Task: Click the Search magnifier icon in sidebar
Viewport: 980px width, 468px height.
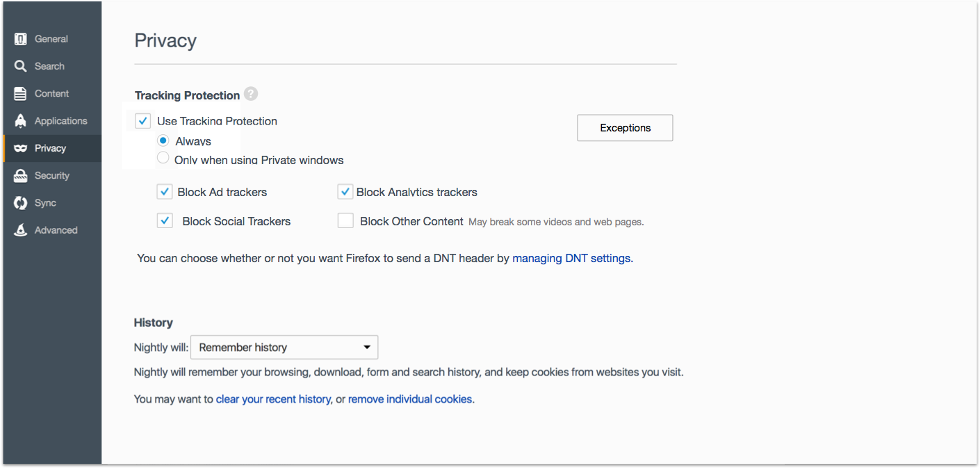Action: [x=21, y=66]
